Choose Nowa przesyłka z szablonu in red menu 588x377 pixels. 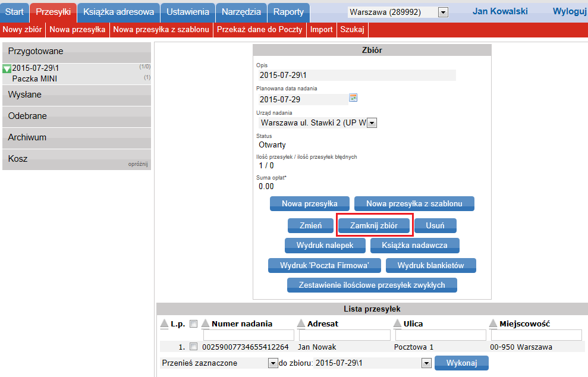[161, 30]
